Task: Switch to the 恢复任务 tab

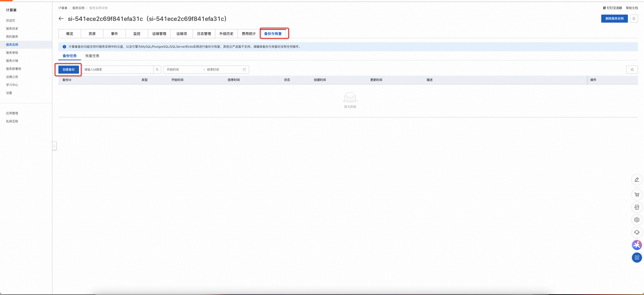Action: tap(92, 56)
